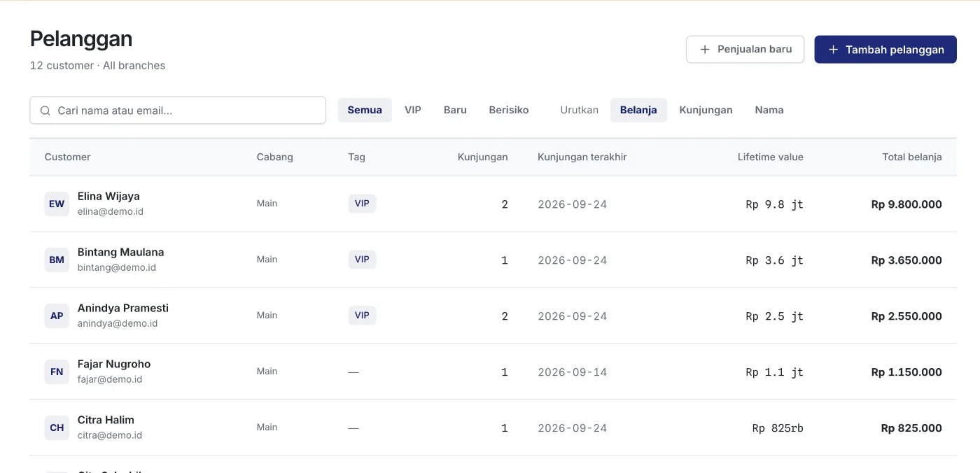Click the Total belanja column header
Viewport: 980px width, 473px height.
click(x=912, y=157)
